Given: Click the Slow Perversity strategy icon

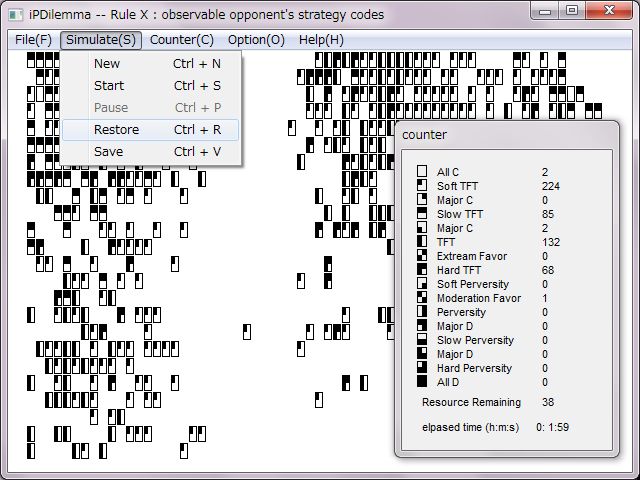Looking at the screenshot, I should pyautogui.click(x=422, y=339).
